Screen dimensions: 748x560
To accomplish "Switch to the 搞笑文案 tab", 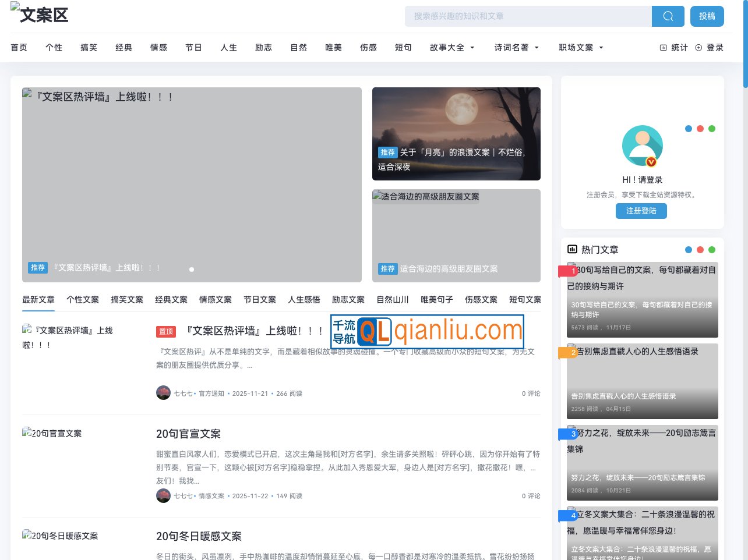I will pos(126,299).
